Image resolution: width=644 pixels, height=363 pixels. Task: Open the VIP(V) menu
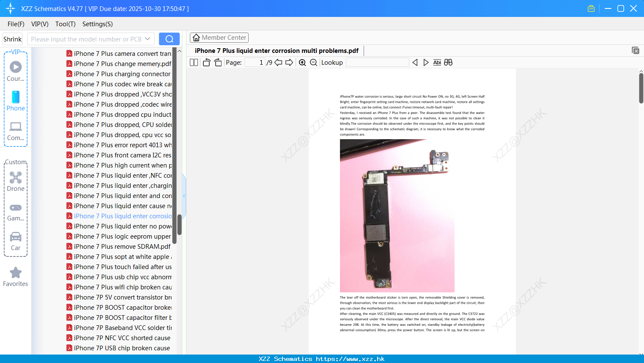click(40, 24)
